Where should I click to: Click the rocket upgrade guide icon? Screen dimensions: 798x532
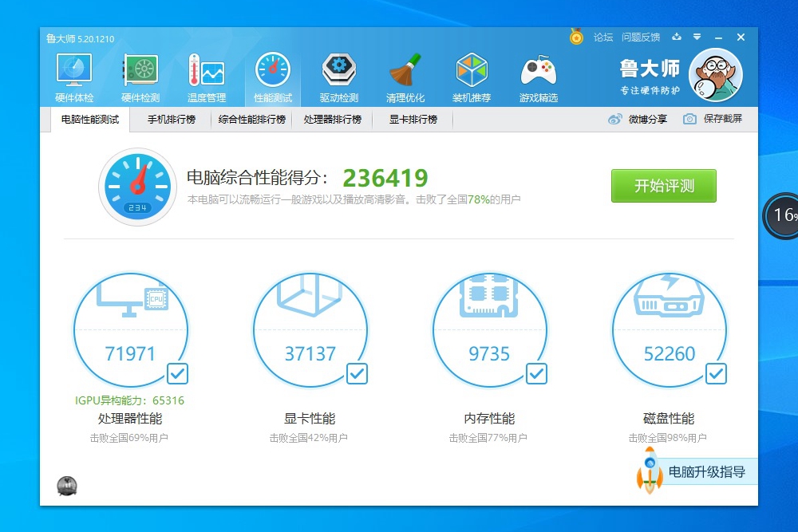click(650, 471)
